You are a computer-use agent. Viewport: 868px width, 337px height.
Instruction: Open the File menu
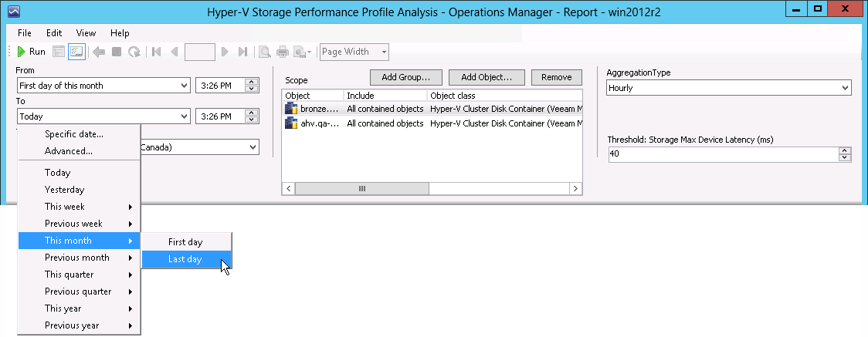click(25, 33)
